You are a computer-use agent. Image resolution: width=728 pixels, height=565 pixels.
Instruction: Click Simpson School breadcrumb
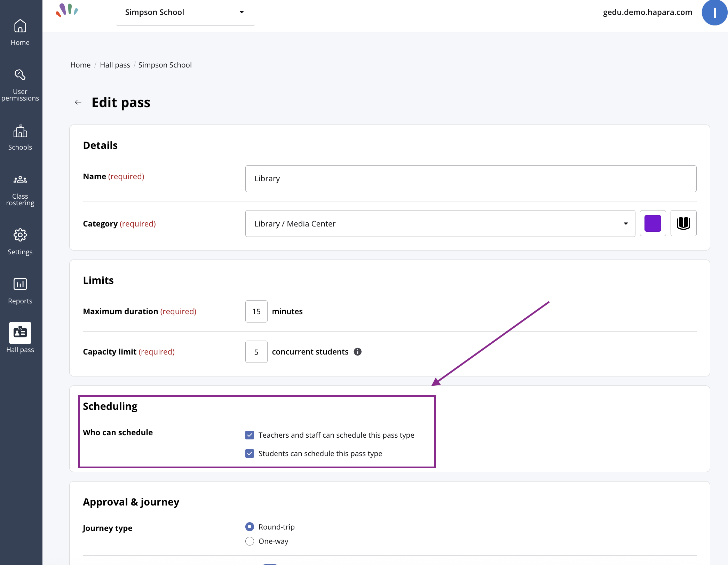165,65
